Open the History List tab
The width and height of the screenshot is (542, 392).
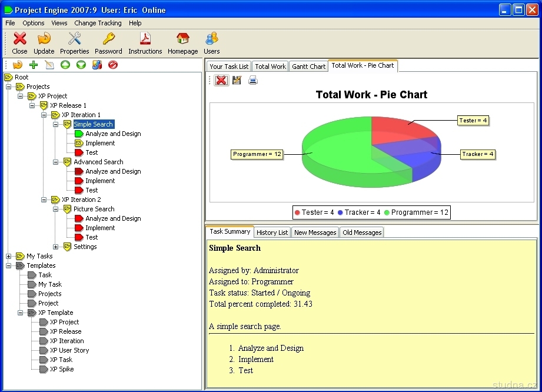click(x=272, y=232)
